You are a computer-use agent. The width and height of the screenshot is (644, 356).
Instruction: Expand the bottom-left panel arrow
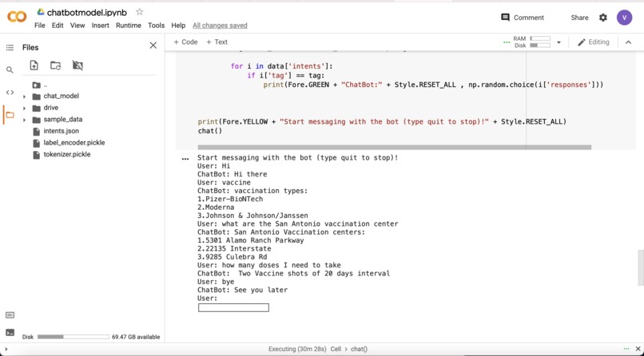[6, 349]
